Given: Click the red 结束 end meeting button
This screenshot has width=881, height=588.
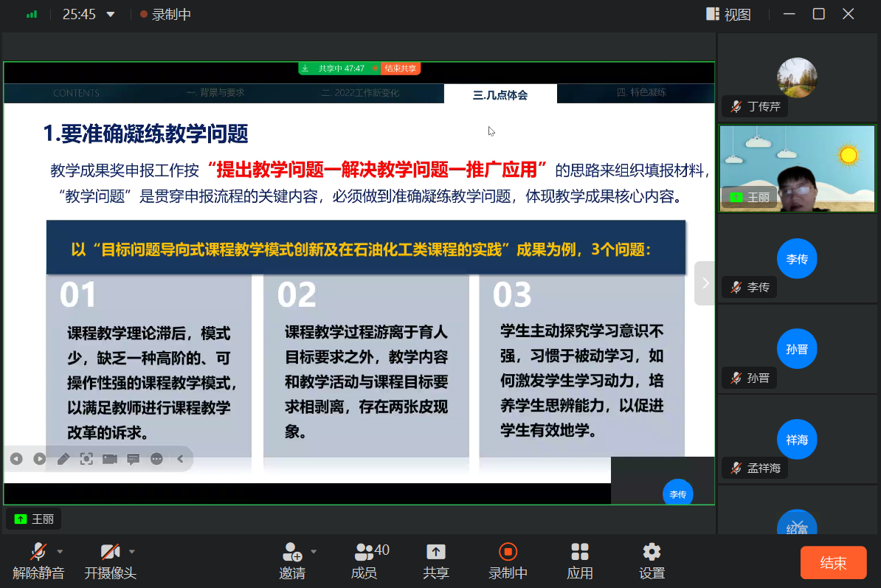Looking at the screenshot, I should coord(833,563).
